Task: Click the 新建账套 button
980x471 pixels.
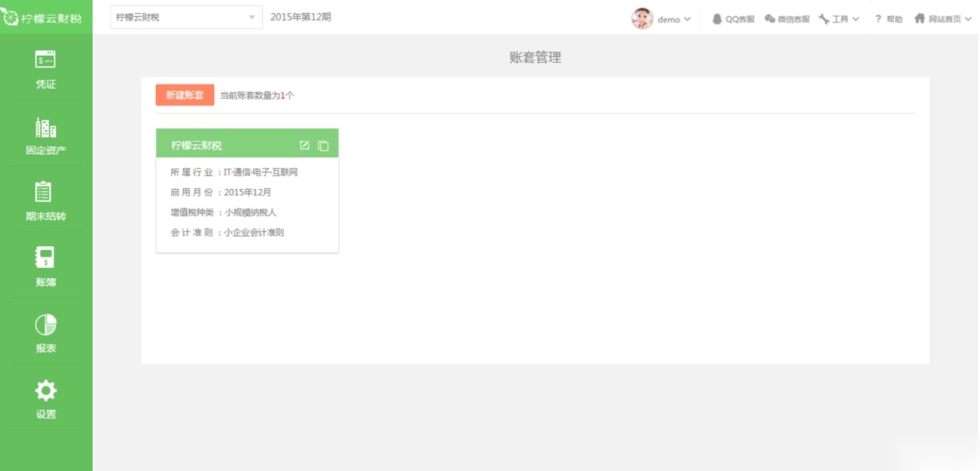Action: pos(184,95)
